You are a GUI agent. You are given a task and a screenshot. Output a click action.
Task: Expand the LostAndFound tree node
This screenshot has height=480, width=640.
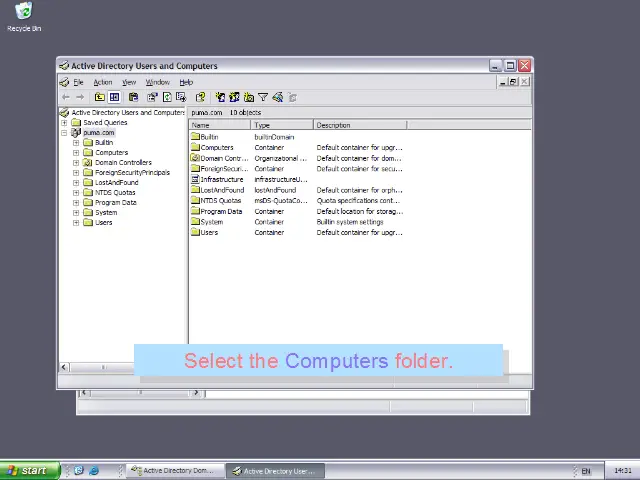coord(76,182)
